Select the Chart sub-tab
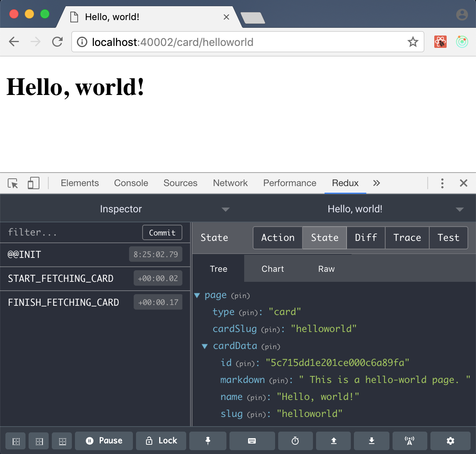476x454 pixels. coord(273,269)
